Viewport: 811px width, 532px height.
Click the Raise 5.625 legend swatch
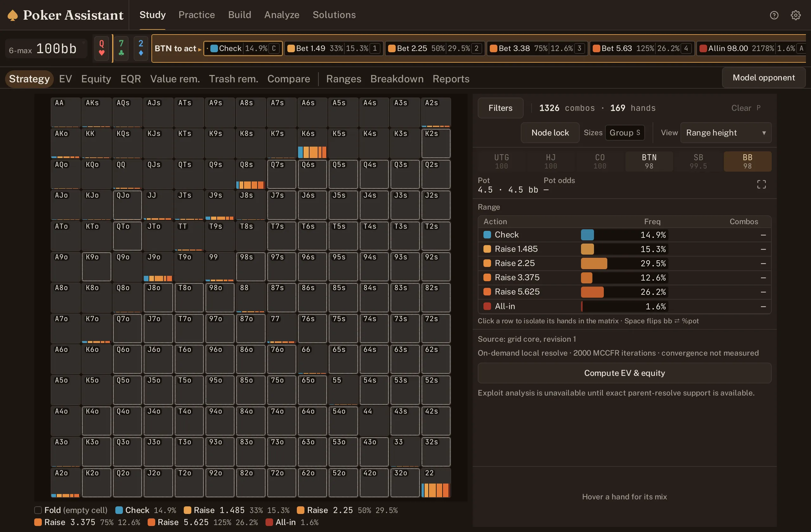(151, 522)
